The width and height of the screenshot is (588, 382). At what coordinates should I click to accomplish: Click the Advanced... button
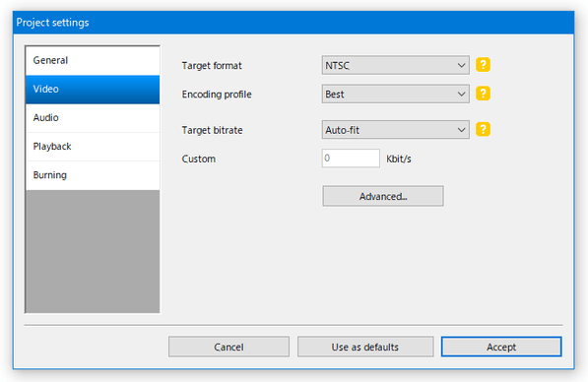pos(383,196)
